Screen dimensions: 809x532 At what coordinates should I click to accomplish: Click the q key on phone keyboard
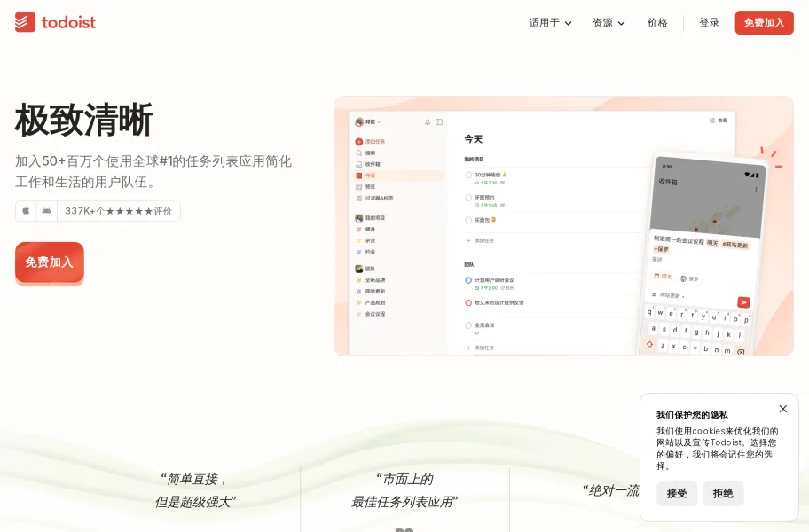click(x=649, y=311)
